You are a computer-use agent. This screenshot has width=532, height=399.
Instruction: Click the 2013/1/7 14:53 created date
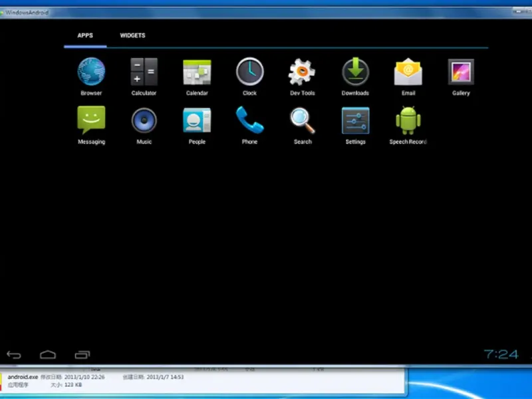(x=166, y=377)
